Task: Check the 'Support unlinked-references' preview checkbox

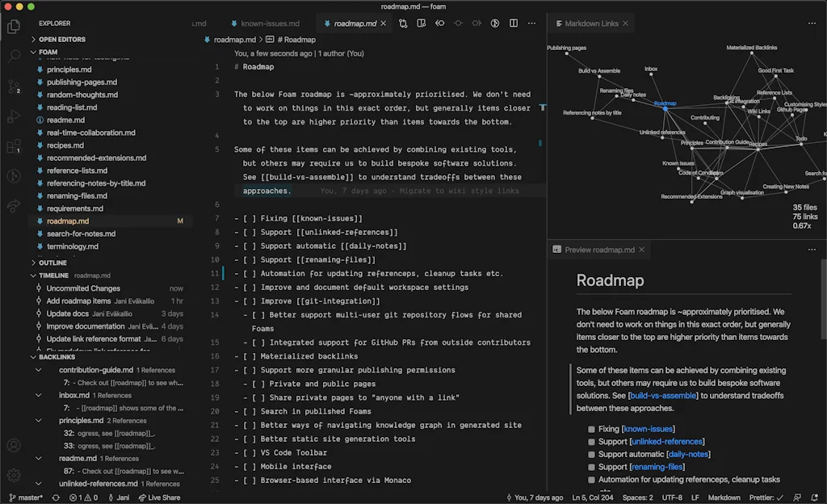Action: click(592, 442)
